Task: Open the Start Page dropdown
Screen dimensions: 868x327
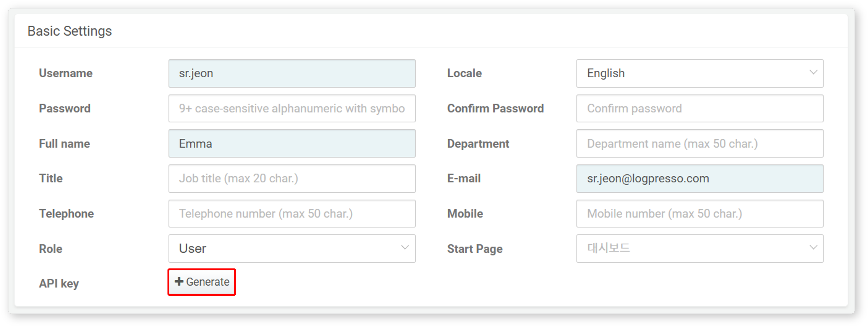Action: point(699,249)
